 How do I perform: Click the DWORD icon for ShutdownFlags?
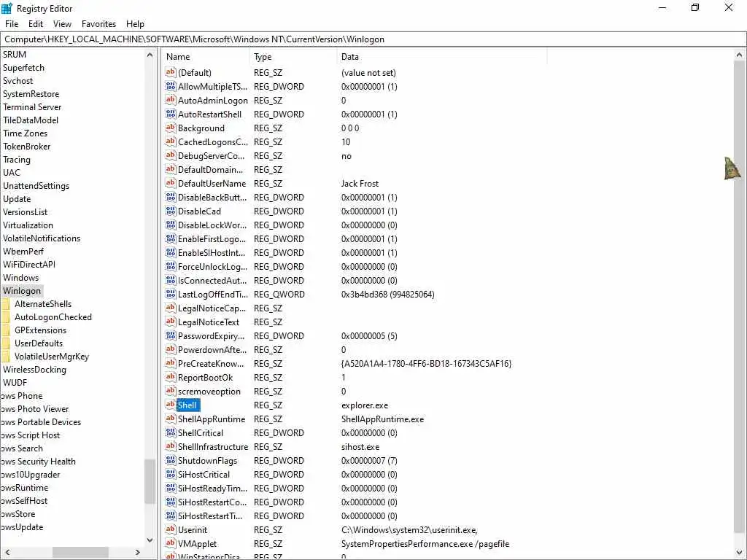pos(170,461)
